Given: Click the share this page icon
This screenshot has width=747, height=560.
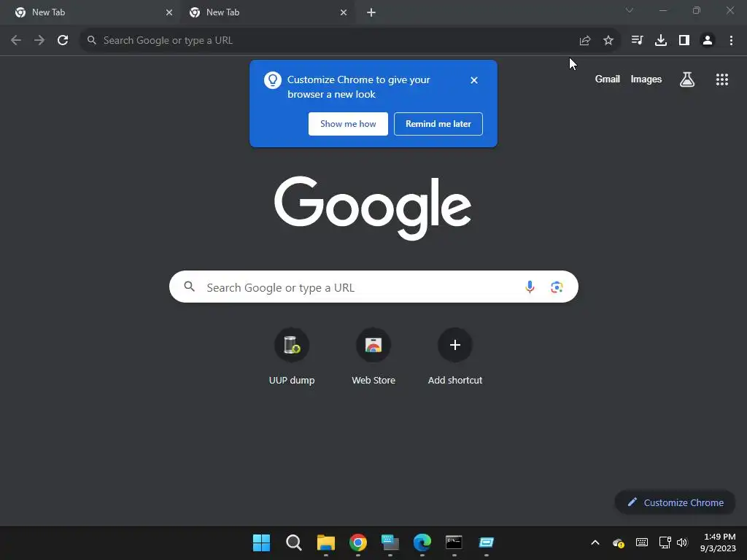Looking at the screenshot, I should 585,41.
